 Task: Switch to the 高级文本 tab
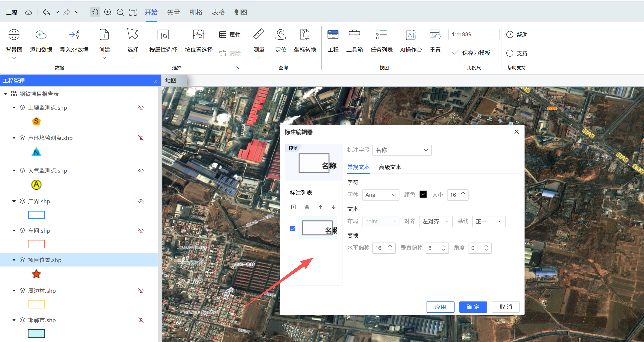(x=390, y=167)
